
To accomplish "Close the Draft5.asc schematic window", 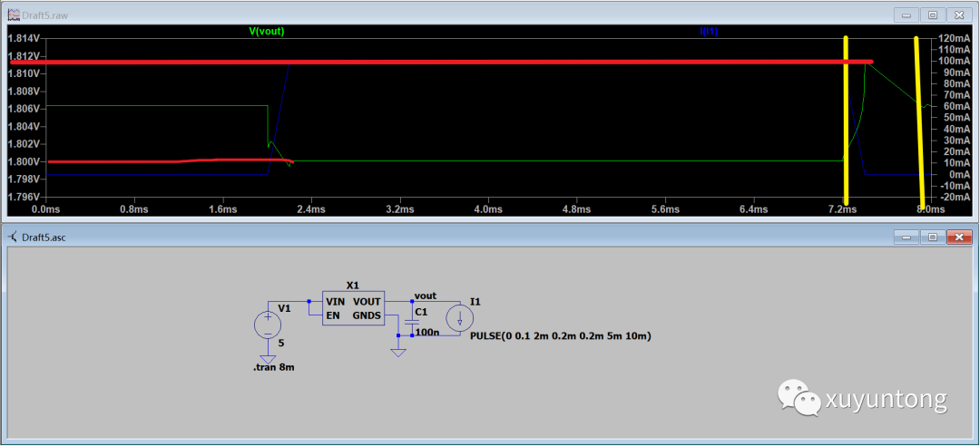I will click(x=959, y=237).
